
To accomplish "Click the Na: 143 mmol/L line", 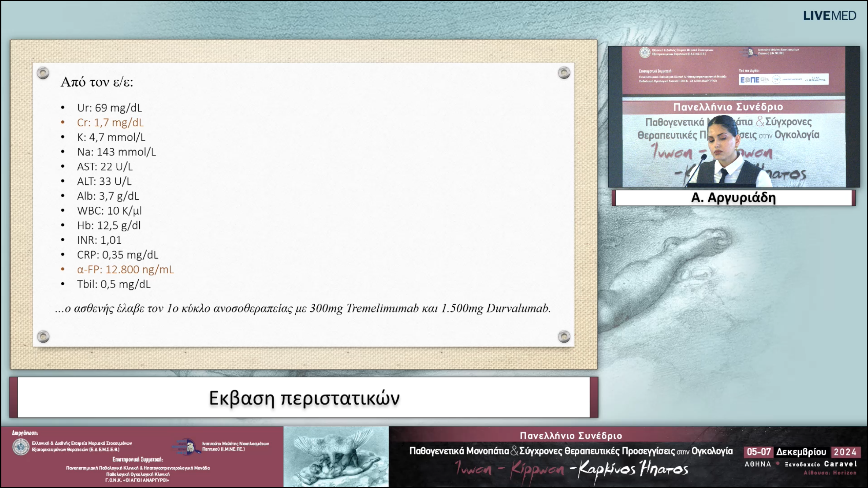I will 116,152.
